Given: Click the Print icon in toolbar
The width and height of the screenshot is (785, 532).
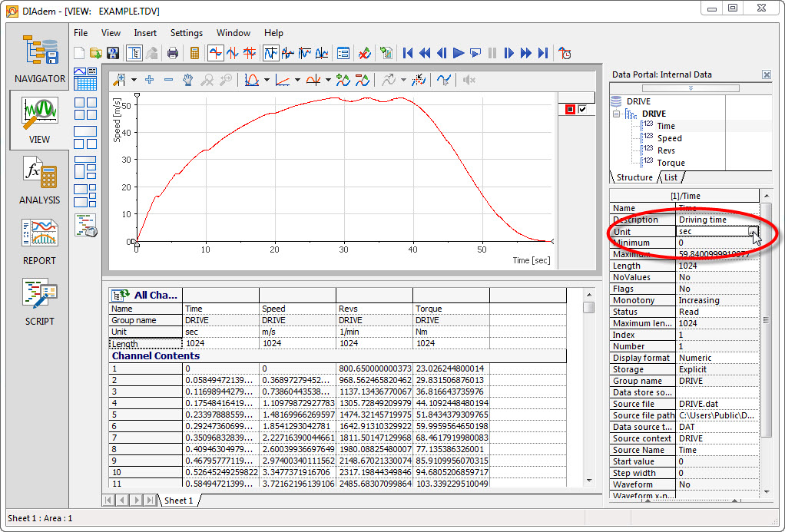Looking at the screenshot, I should (x=173, y=53).
